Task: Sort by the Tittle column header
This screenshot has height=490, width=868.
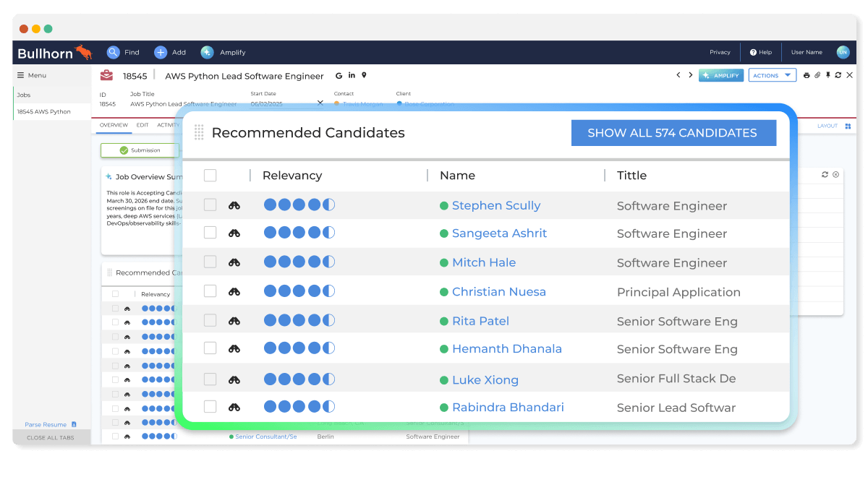Action: click(631, 175)
